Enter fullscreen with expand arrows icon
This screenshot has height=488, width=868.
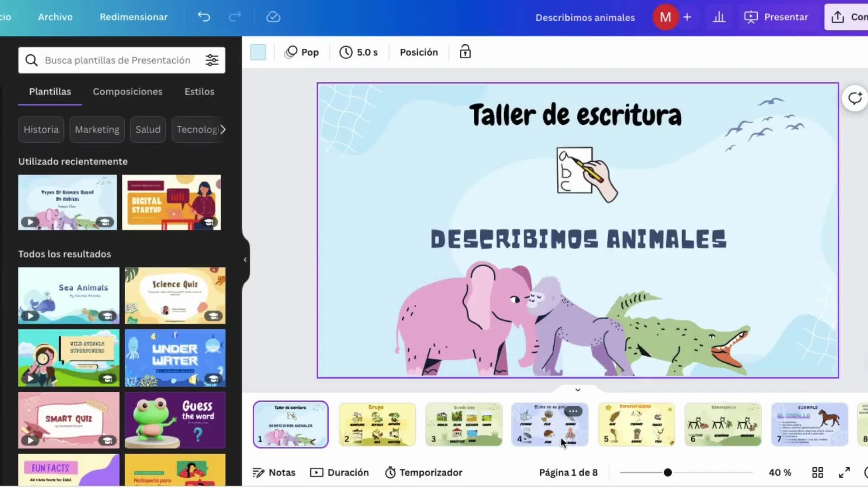(x=844, y=473)
